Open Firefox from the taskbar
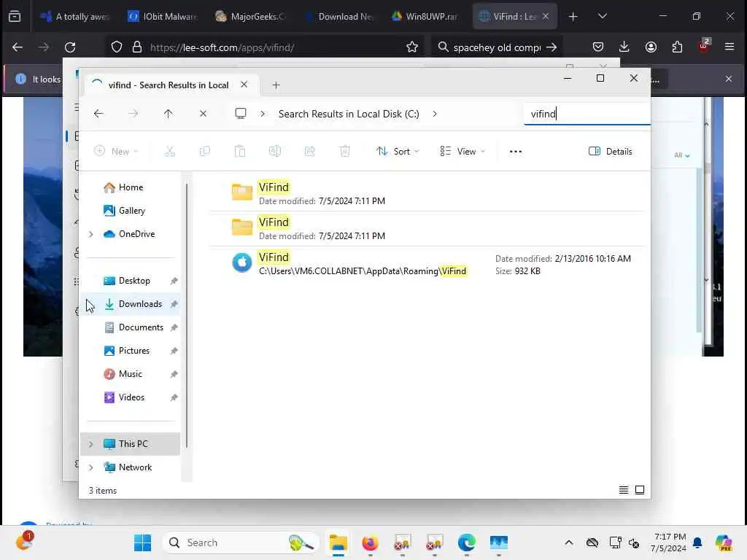Screen dimensions: 747x560 [370, 542]
